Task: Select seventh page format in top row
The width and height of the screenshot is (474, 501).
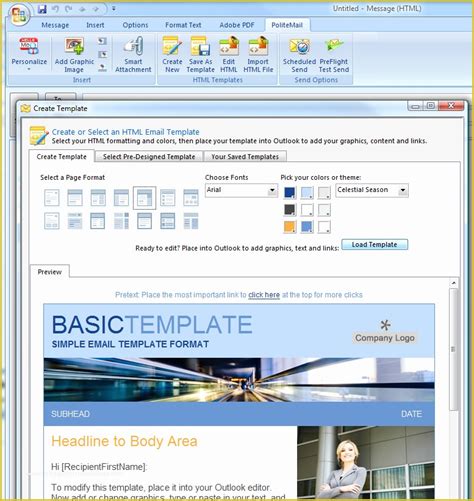Action: point(191,197)
